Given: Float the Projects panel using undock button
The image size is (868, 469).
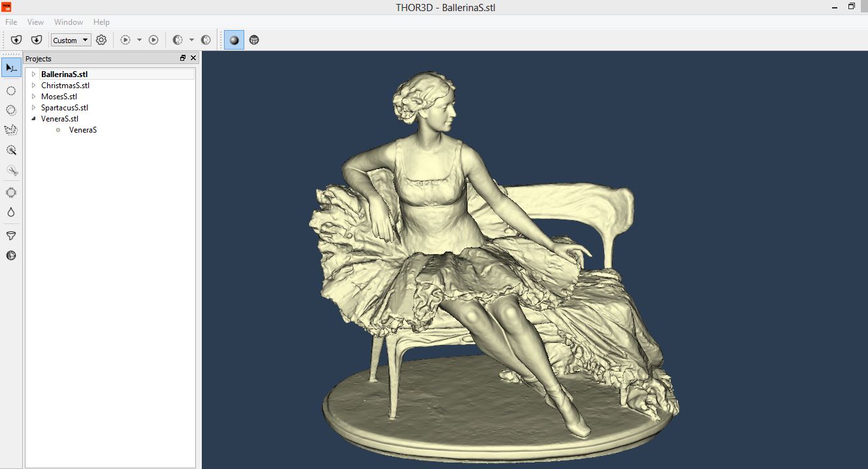Looking at the screenshot, I should point(183,58).
